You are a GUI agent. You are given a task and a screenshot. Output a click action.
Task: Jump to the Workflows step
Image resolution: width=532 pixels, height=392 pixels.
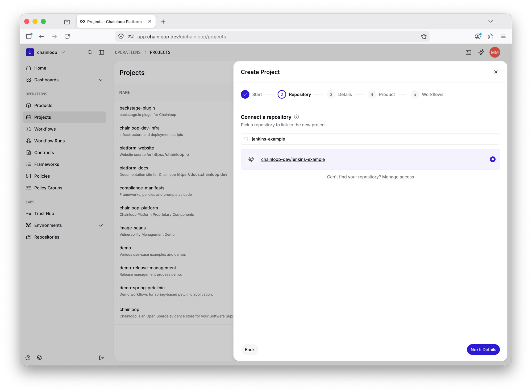pyautogui.click(x=427, y=94)
